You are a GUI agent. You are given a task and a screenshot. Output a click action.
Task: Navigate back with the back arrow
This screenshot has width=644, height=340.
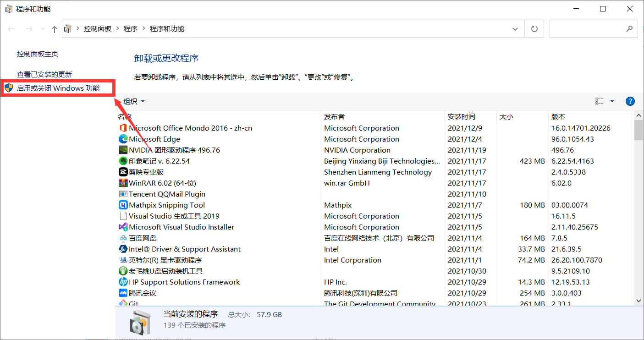tap(11, 28)
